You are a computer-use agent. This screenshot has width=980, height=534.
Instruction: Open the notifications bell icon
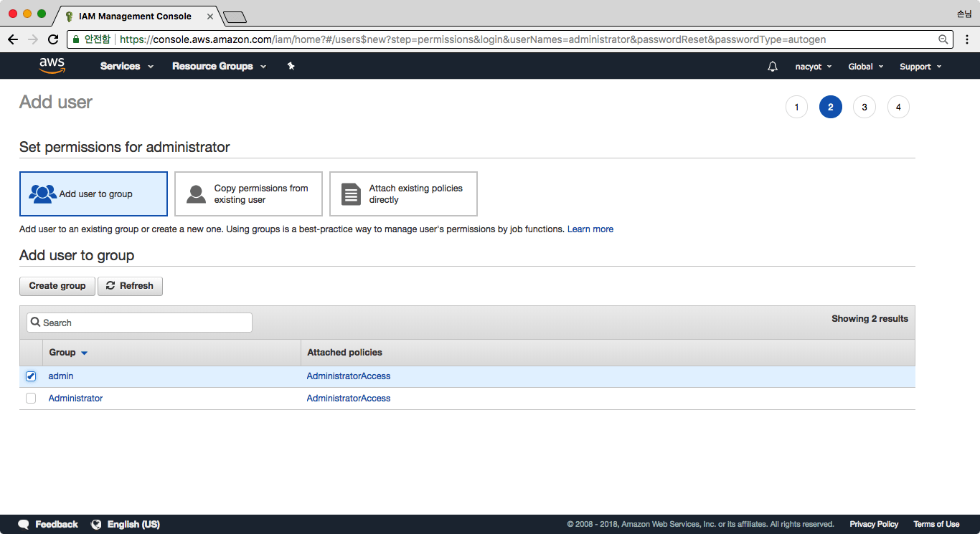(773, 67)
